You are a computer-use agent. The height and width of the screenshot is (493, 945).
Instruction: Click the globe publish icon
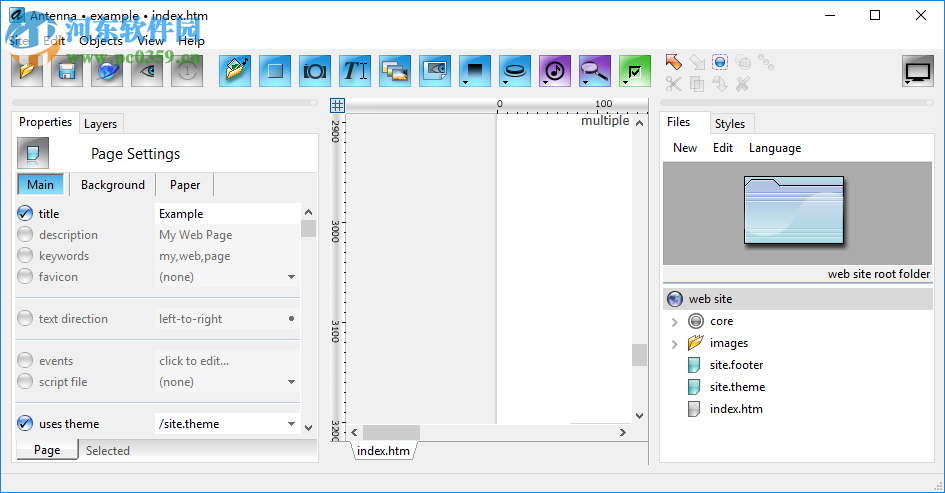107,71
